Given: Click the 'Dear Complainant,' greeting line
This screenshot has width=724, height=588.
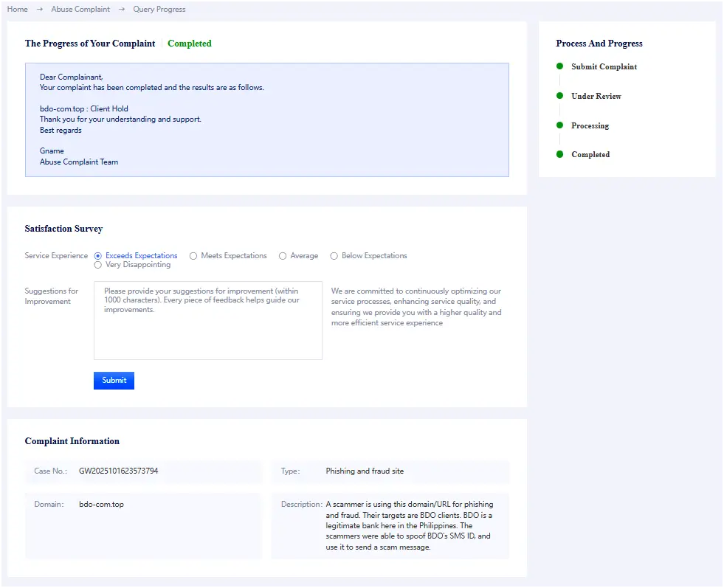Looking at the screenshot, I should (72, 77).
